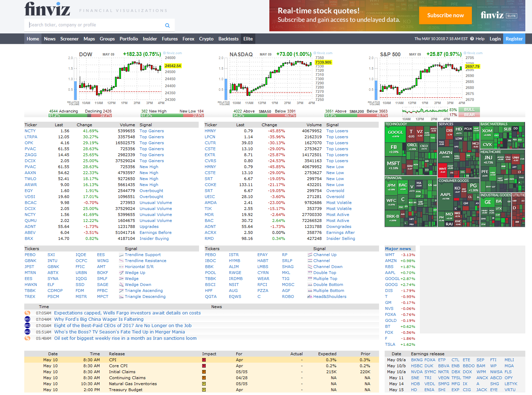The image size is (532, 395).
Task: Click the Horizontal S/R pattern icon
Action: [121, 267]
